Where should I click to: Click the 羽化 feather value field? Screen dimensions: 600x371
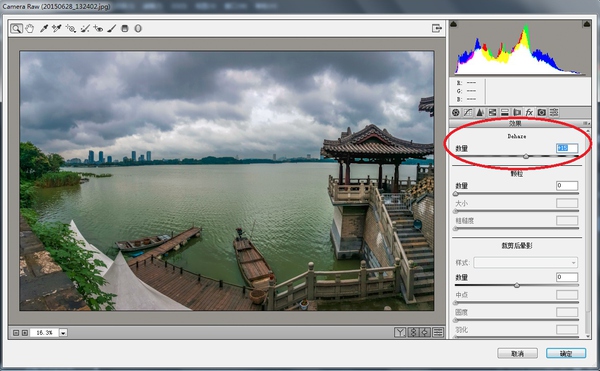[567, 329]
